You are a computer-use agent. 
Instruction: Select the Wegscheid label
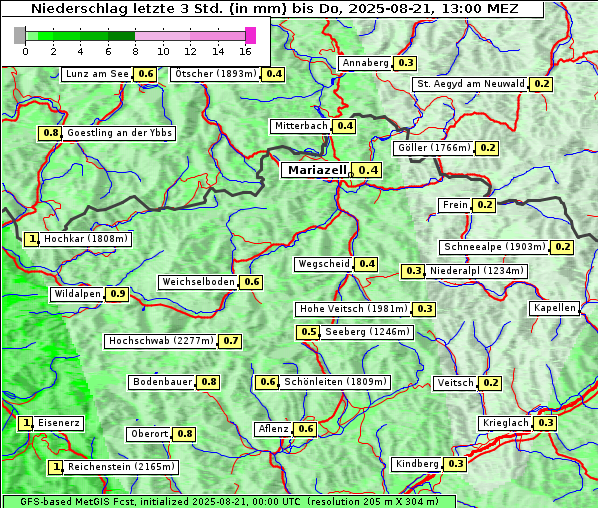pos(323,264)
